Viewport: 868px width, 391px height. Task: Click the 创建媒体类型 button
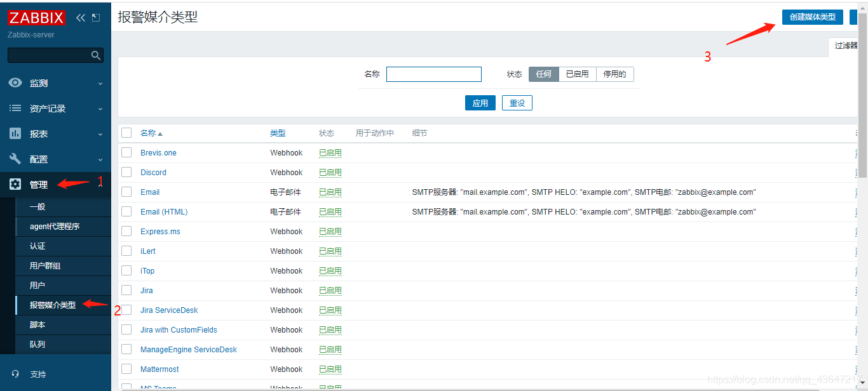pos(812,17)
